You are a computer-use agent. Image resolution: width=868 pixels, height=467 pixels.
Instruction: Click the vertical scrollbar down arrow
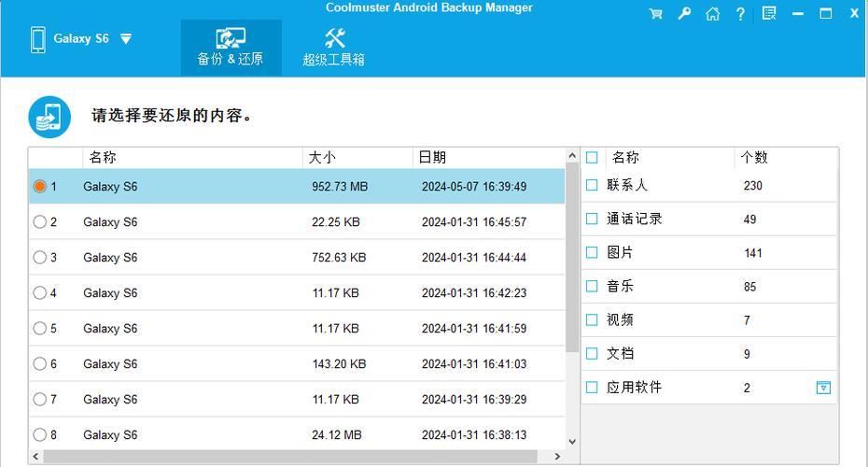click(x=572, y=442)
